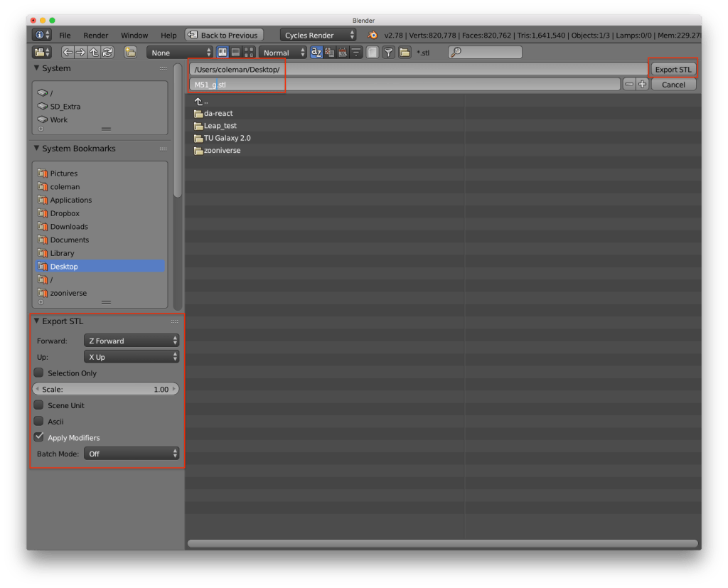Open the Render menu

(96, 35)
